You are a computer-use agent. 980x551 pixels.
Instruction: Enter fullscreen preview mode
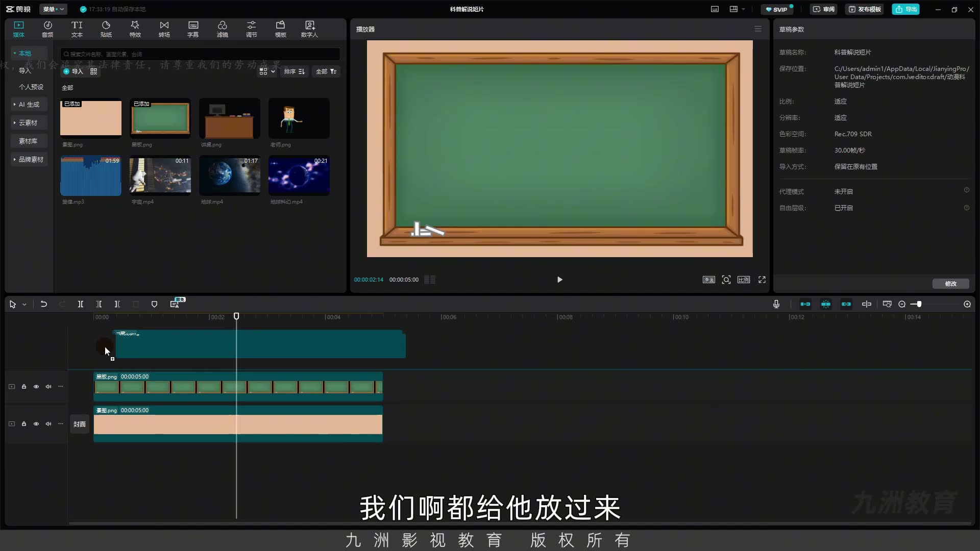coord(762,280)
